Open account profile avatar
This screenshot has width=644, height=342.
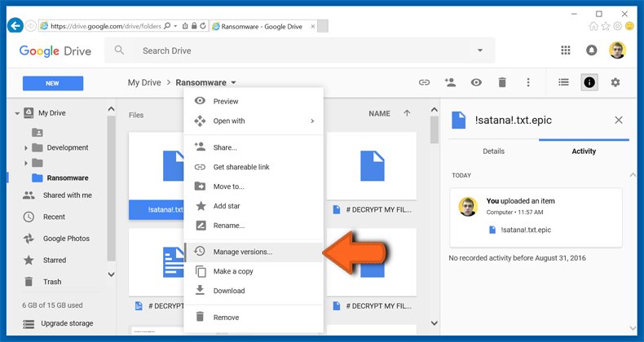tap(617, 50)
